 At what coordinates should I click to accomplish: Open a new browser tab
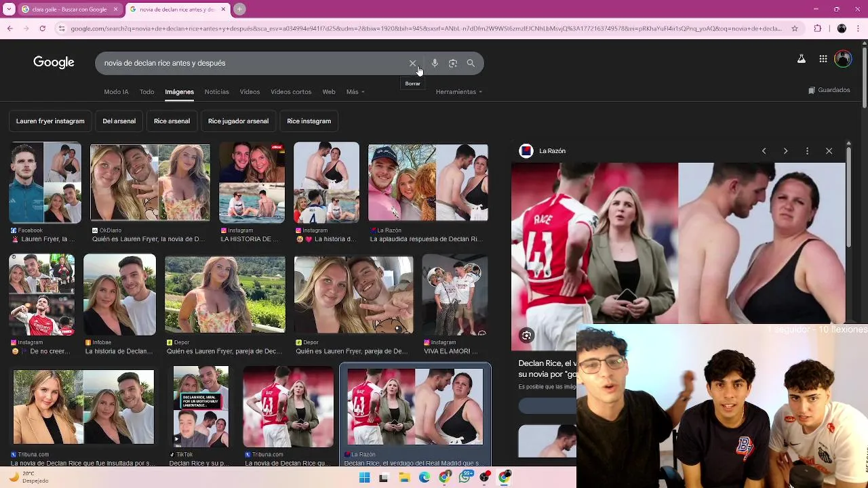click(239, 9)
